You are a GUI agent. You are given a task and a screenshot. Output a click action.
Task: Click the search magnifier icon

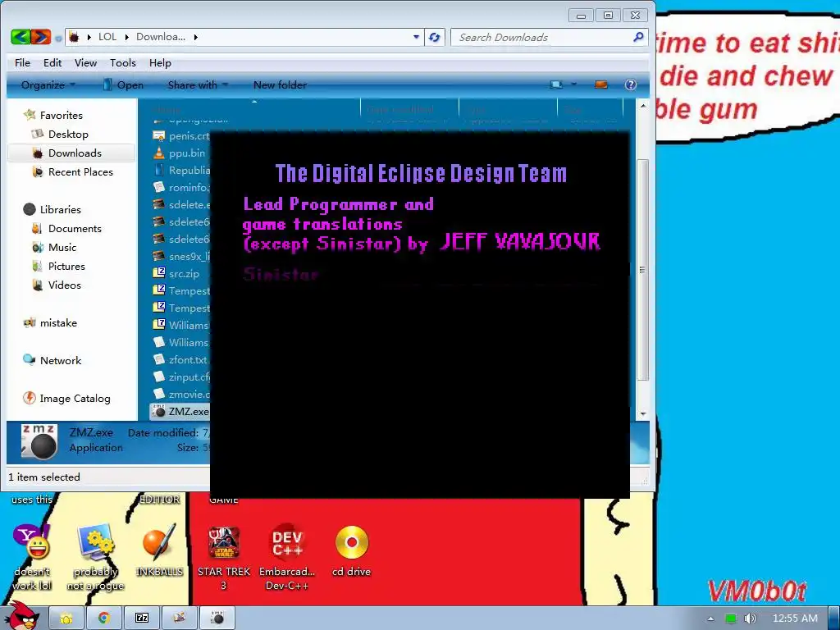pyautogui.click(x=638, y=37)
